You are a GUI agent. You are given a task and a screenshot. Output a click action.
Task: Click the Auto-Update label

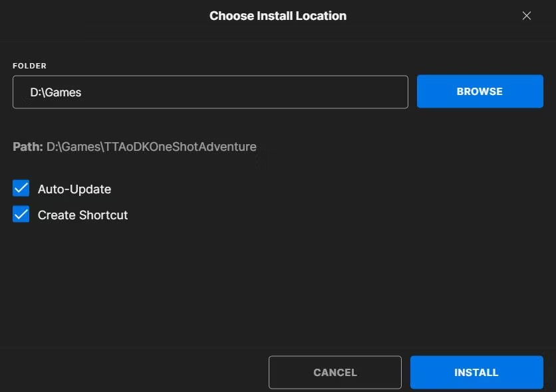coord(74,189)
